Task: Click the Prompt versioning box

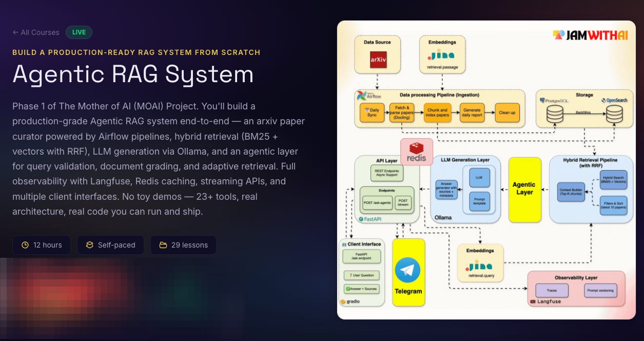Action: pos(600,290)
